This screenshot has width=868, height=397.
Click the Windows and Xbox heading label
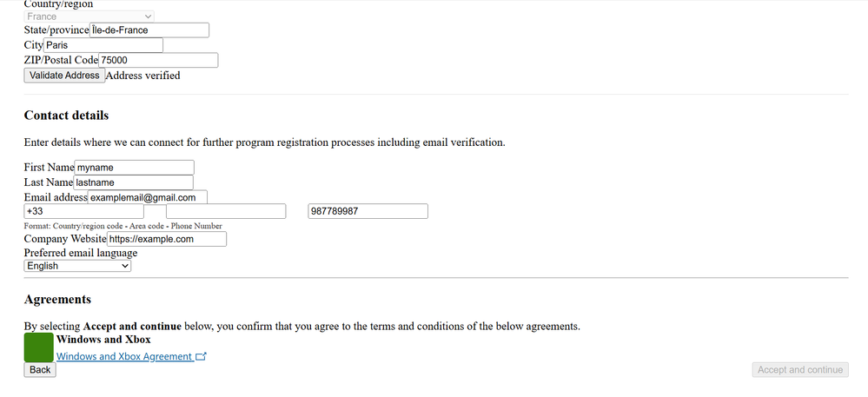103,340
